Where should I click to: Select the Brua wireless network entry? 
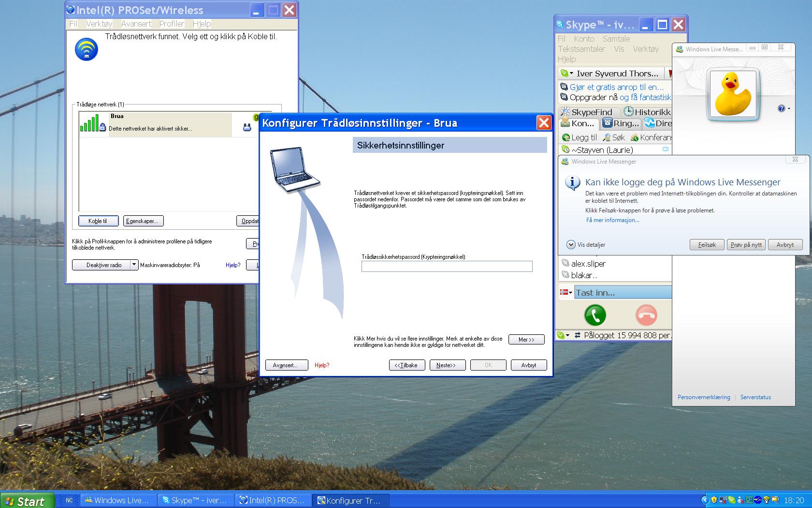click(x=169, y=124)
